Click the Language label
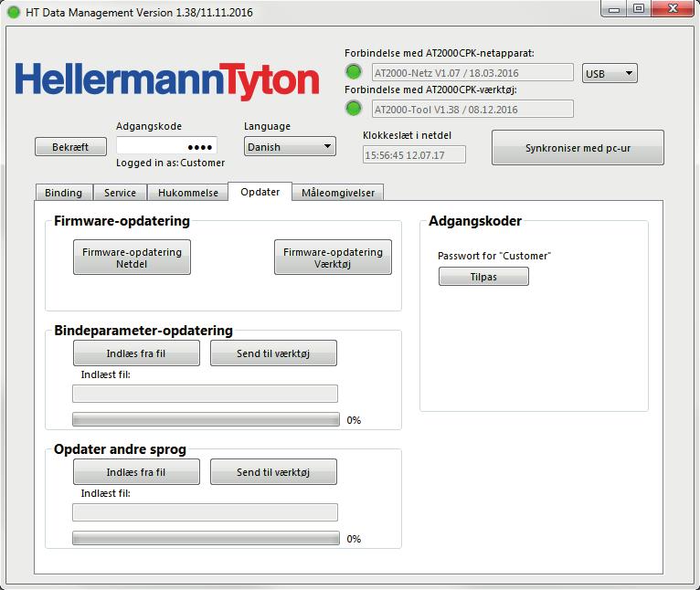Screen dimensions: 700x590 pos(267,126)
